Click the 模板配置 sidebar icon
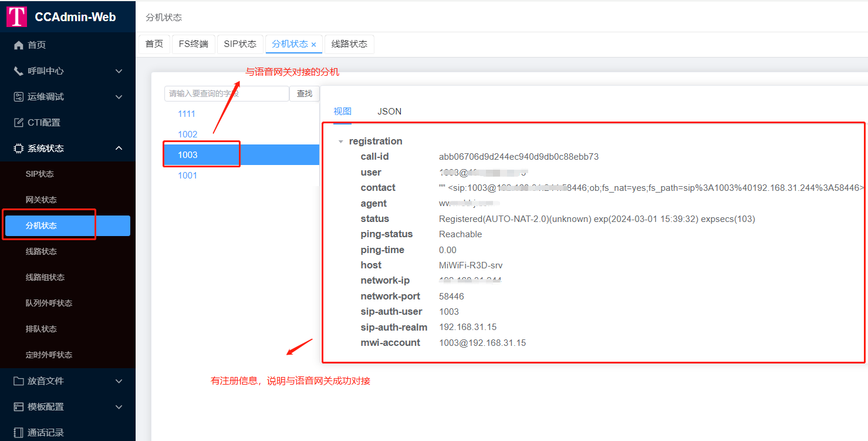The height and width of the screenshot is (441, 868). [x=19, y=407]
